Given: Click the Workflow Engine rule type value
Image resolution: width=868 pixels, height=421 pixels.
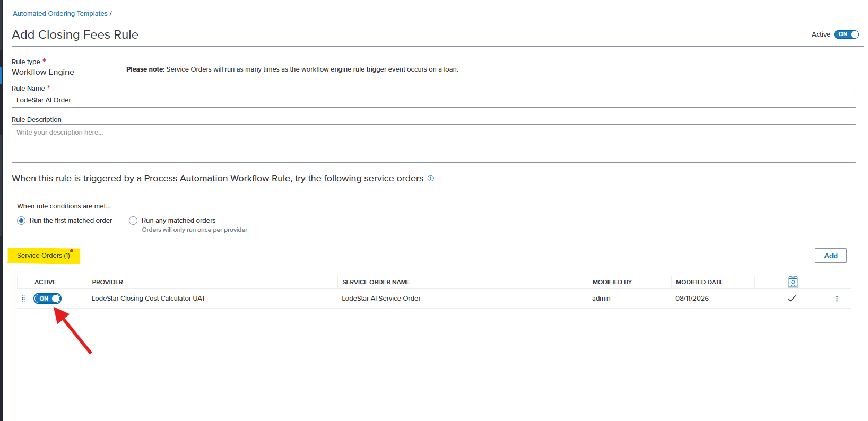Looking at the screenshot, I should pos(43,72).
